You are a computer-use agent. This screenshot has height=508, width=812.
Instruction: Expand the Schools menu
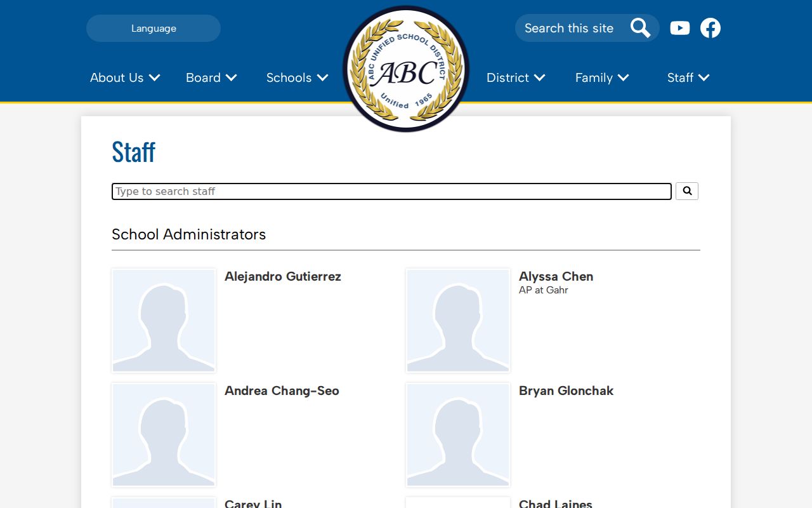click(x=298, y=77)
